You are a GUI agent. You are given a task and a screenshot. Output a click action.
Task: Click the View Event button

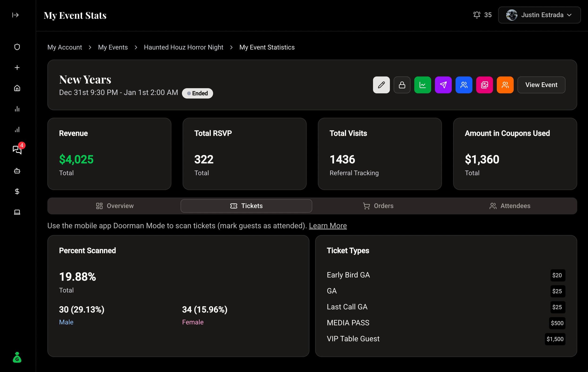[541, 85]
